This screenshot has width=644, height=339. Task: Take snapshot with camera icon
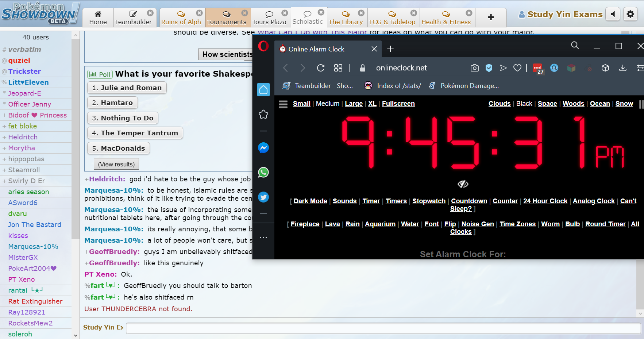(474, 68)
